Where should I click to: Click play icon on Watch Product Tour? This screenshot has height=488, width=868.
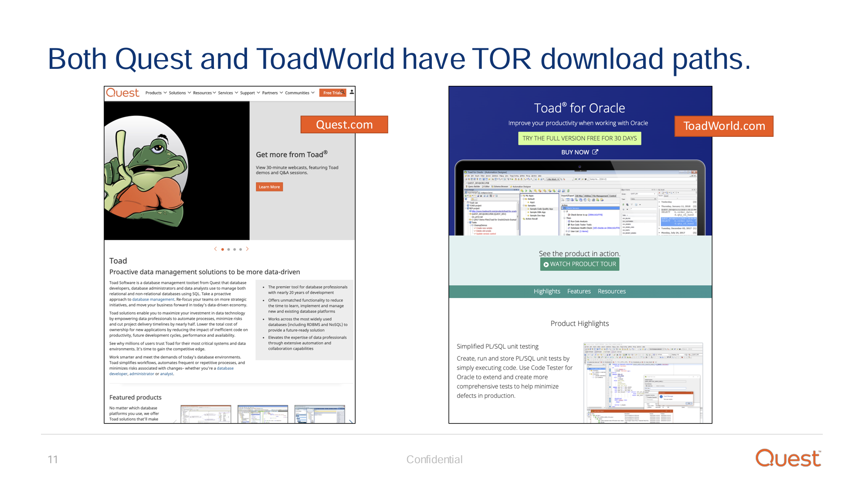tap(546, 264)
